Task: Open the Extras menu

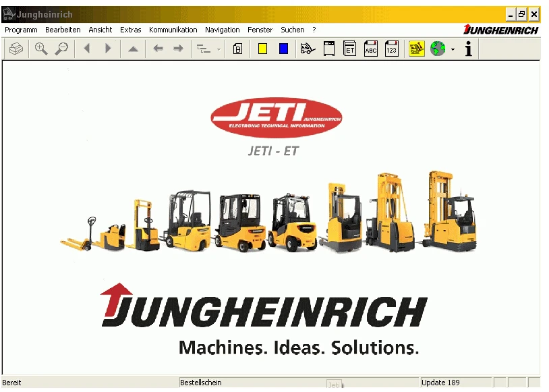Action: [131, 30]
